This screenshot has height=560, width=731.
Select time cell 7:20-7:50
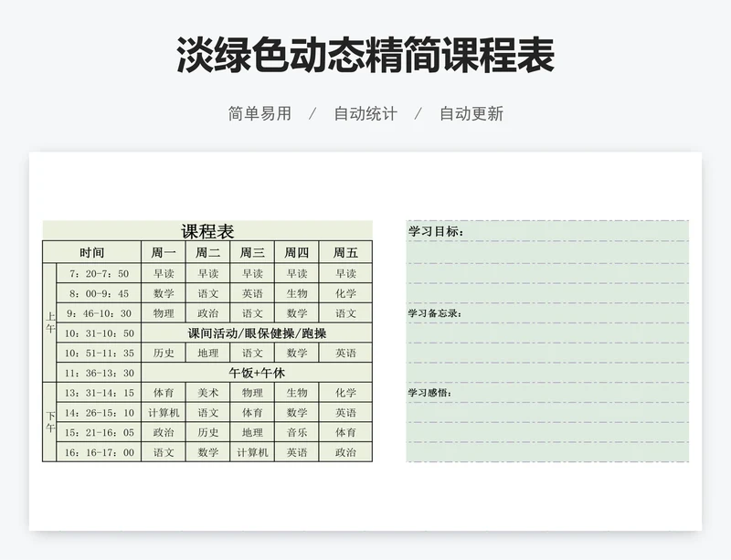[99, 273]
